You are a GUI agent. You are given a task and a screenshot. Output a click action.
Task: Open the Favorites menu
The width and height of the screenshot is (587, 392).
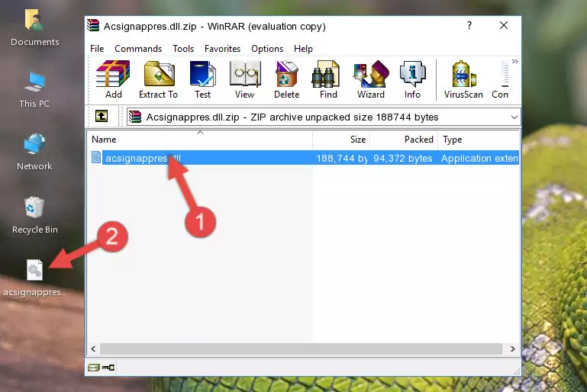click(222, 49)
